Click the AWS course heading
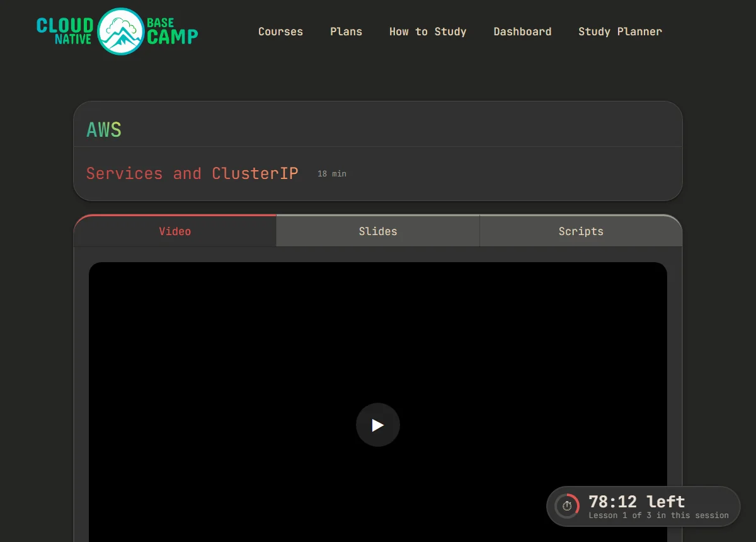 (x=104, y=130)
